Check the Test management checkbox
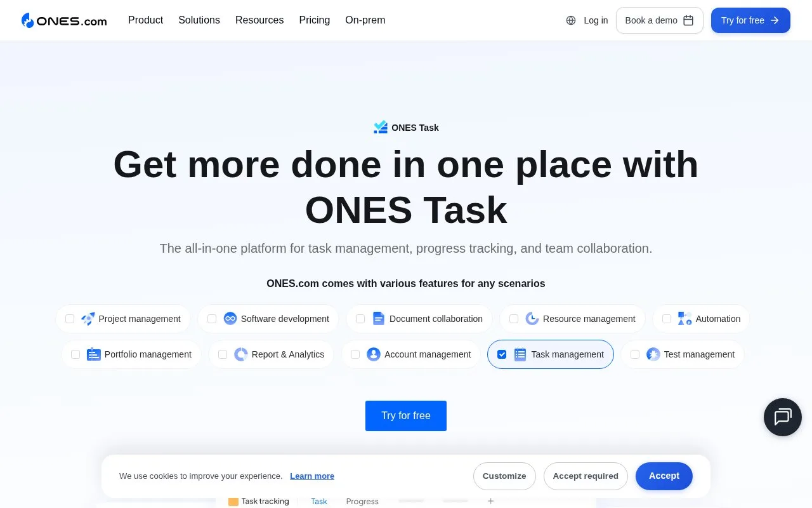The image size is (812, 508). [635, 354]
